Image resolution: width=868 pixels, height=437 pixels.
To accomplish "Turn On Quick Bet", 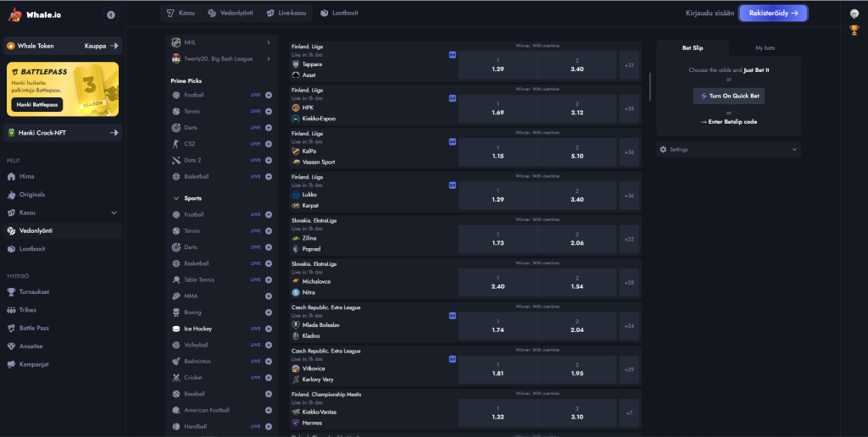I will point(728,97).
